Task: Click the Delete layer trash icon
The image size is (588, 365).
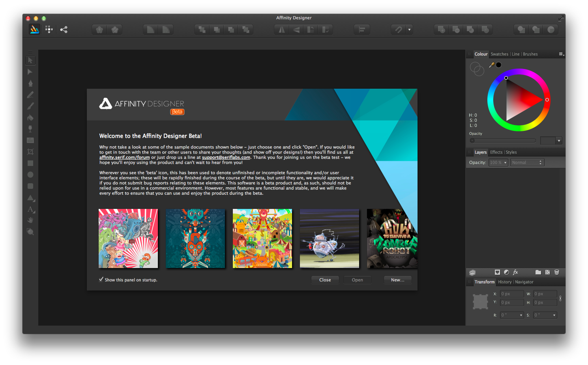Action: click(557, 272)
